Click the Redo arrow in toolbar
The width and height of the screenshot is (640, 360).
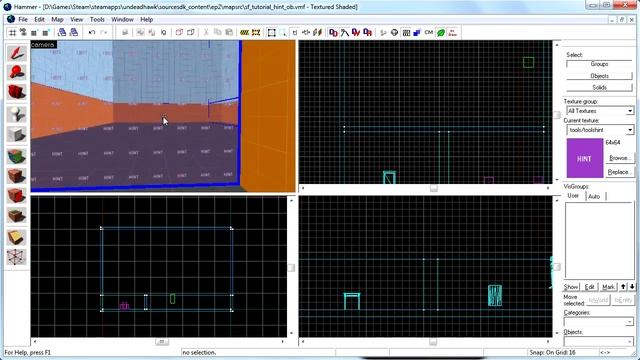coord(104,32)
